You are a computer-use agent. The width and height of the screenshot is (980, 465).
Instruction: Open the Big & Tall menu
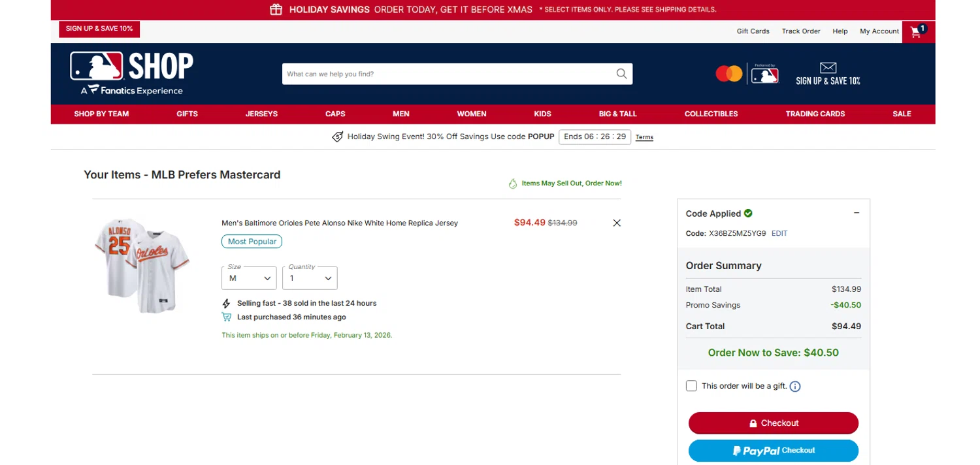pos(618,114)
